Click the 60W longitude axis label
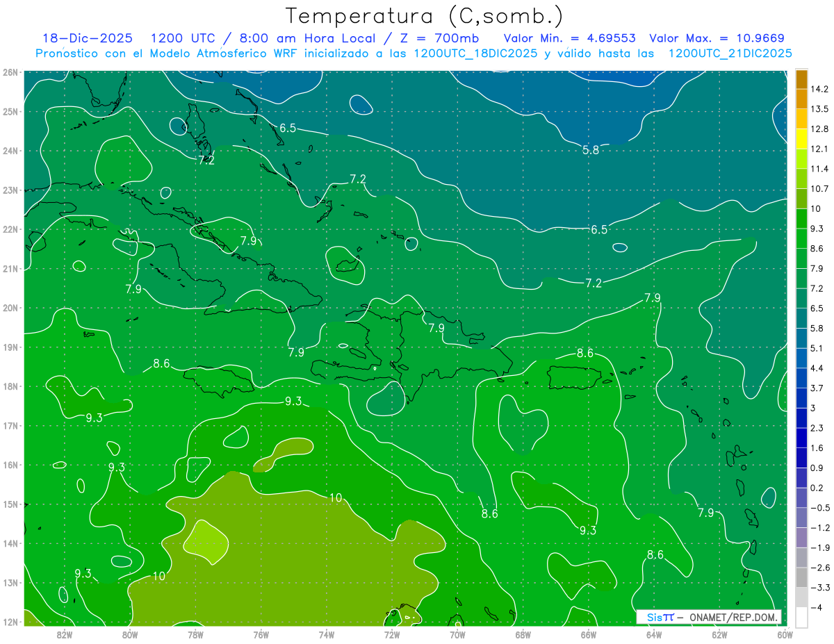The height and width of the screenshot is (644, 834). coord(785,634)
